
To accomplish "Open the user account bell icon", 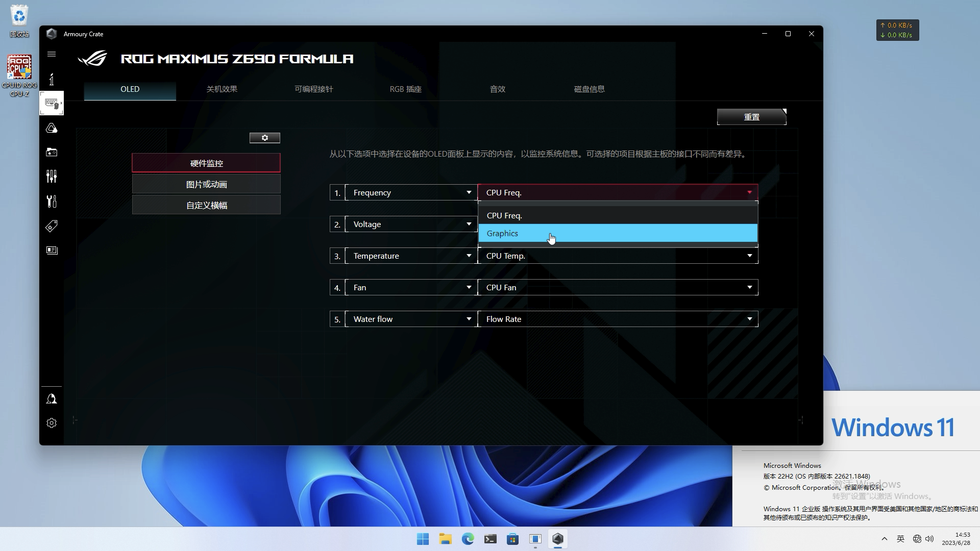I will click(52, 399).
